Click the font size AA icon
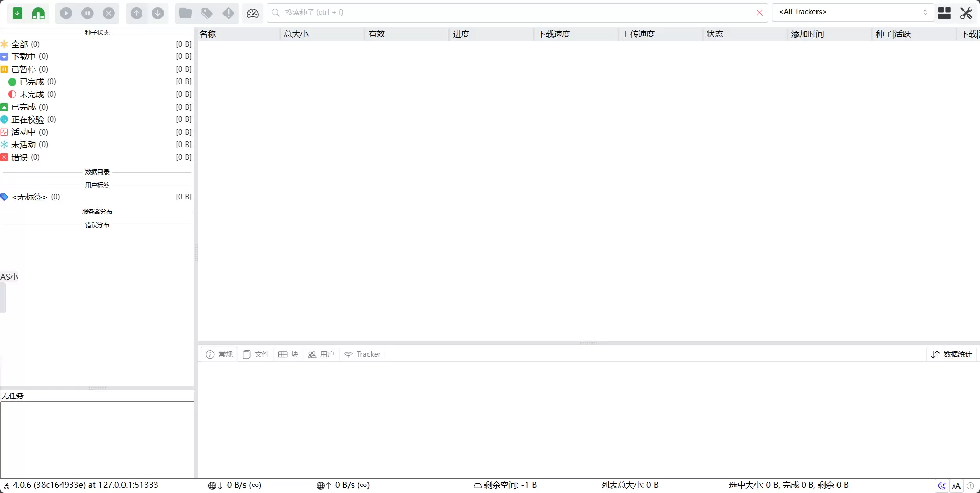Screen dimensions: 980x493 click(x=956, y=486)
